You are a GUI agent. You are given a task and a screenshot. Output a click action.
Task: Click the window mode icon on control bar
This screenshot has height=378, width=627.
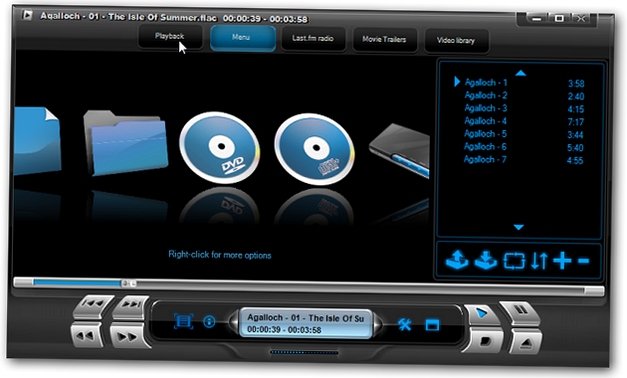[432, 325]
